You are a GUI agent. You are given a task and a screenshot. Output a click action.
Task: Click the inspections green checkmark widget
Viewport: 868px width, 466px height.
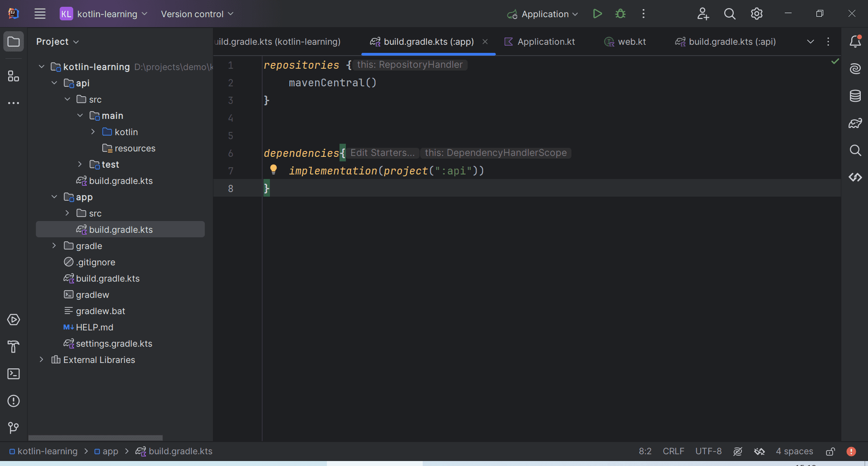[x=835, y=61]
